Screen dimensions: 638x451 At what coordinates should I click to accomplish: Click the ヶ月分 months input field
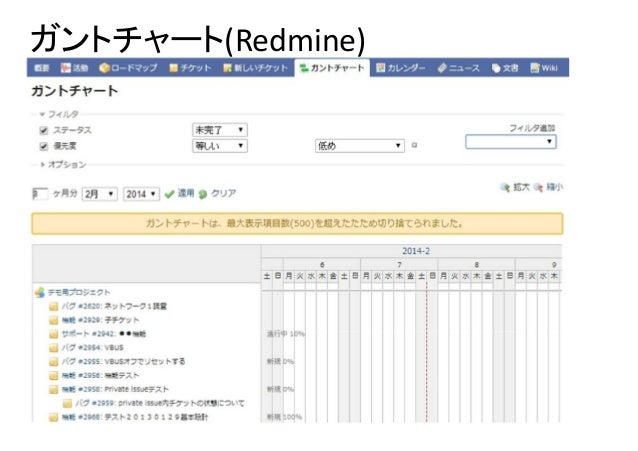pyautogui.click(x=40, y=194)
